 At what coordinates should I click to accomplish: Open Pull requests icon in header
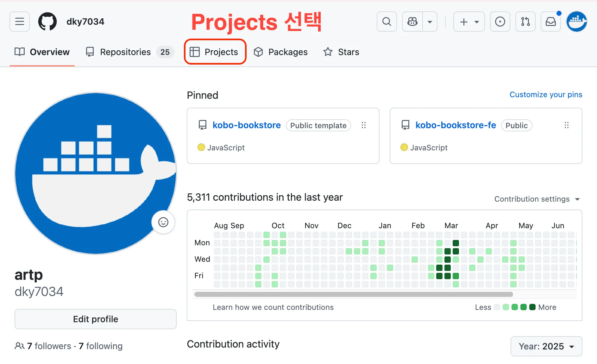(525, 22)
